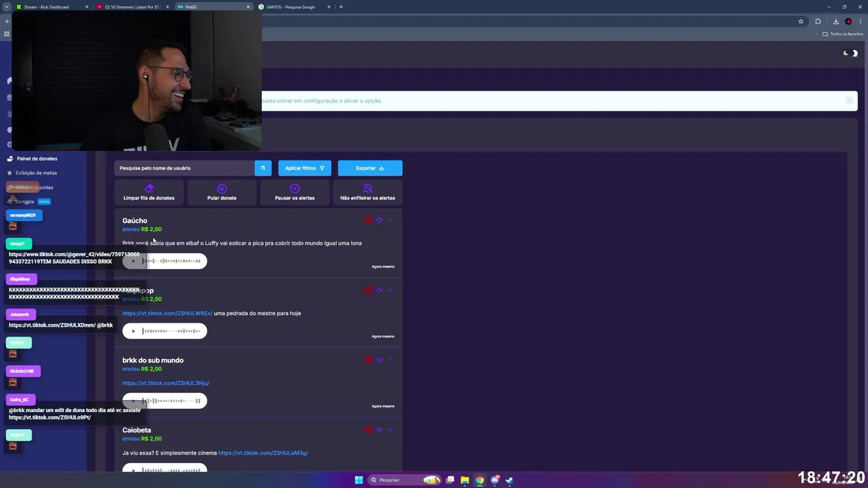868x488 pixels.
Task: Click the Gaúcho donor name
Action: click(135, 220)
